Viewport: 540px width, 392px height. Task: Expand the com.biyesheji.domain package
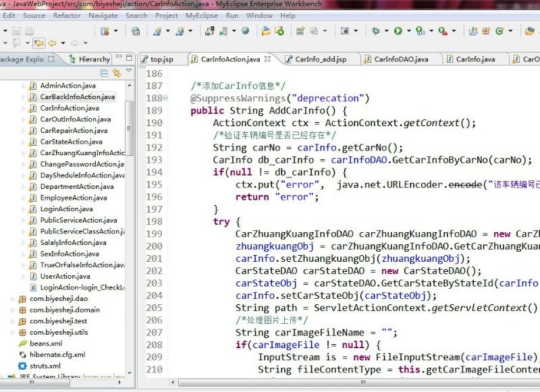[12, 310]
